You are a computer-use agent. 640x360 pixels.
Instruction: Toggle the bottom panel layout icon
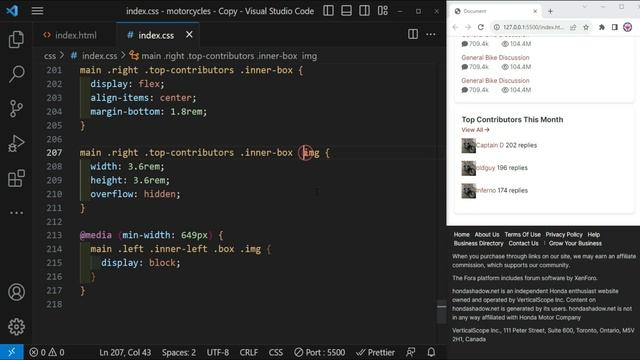[346, 11]
